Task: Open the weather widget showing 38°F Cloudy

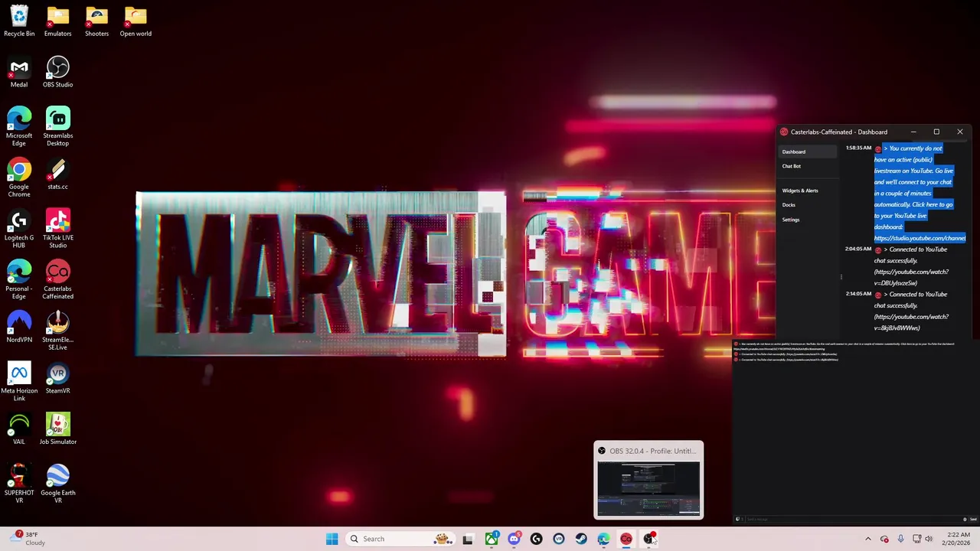Action: (29, 539)
